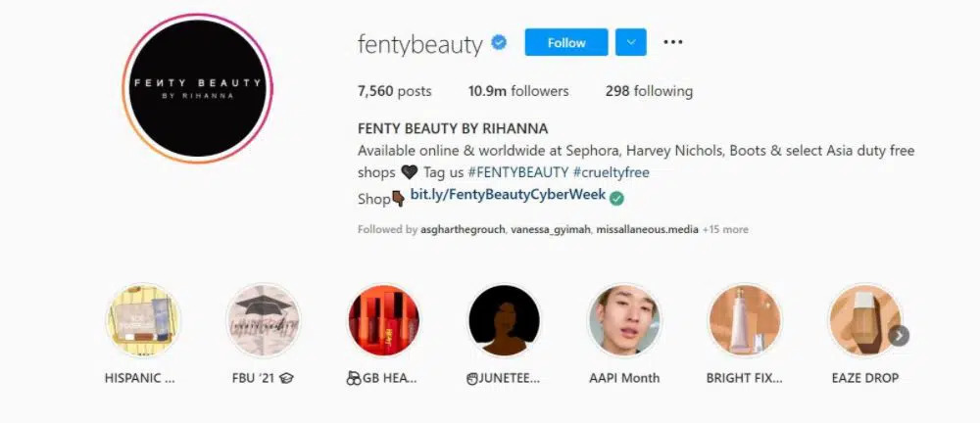
Task: Open the BRIGHT FIX highlight
Action: click(744, 321)
